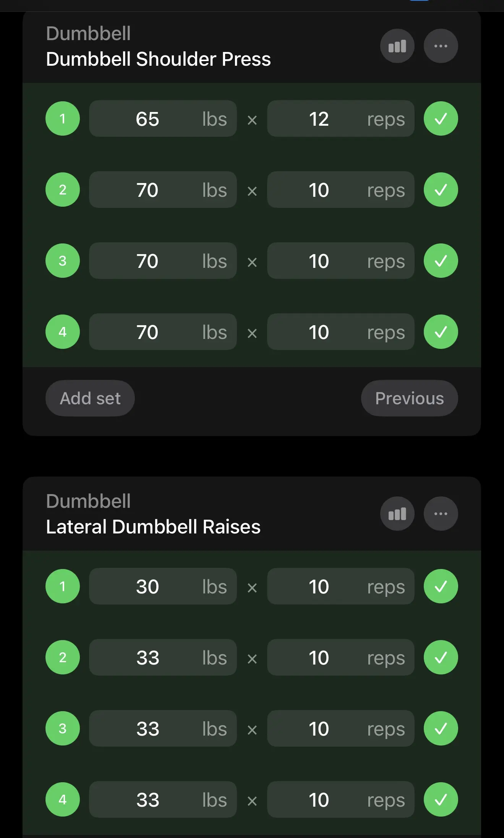The width and height of the screenshot is (504, 838).
Task: Toggle Lateral Raises set 1 completion checkmark
Action: coord(441,587)
